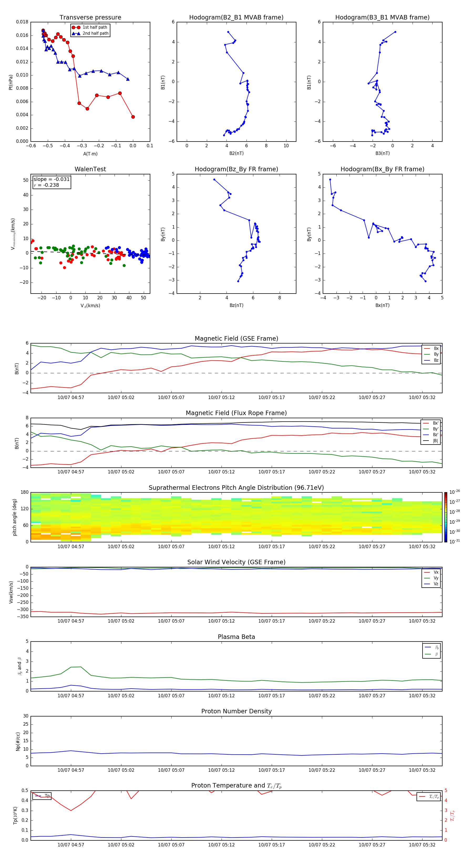
Task: Click 'V_A(km/s)' x-axis label
Action: click(90, 306)
